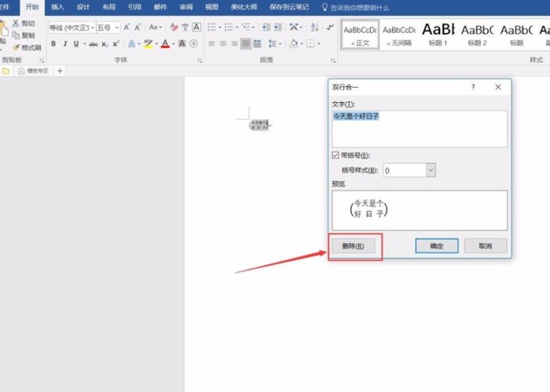Apply distributed alignment to the paragraph

tap(257, 43)
